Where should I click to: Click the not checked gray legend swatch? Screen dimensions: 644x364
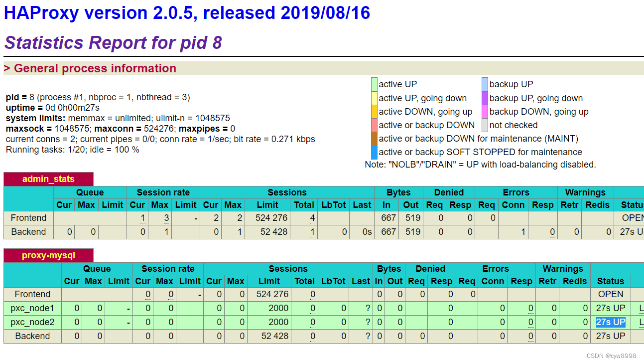(485, 125)
